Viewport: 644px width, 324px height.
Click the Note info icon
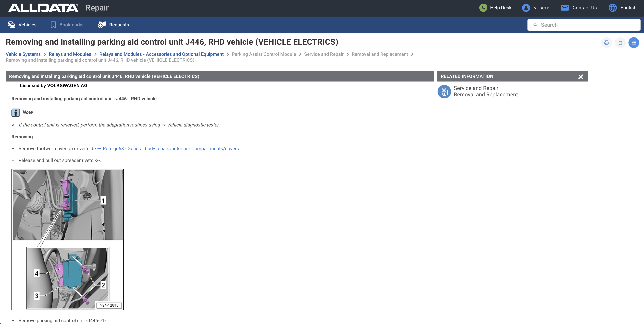[x=16, y=113]
